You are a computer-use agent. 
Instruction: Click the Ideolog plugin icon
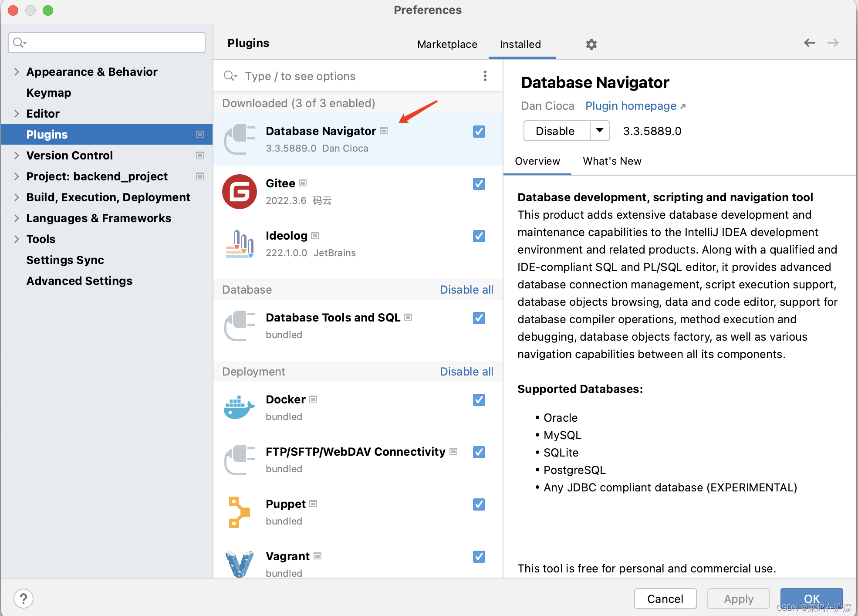pyautogui.click(x=239, y=244)
